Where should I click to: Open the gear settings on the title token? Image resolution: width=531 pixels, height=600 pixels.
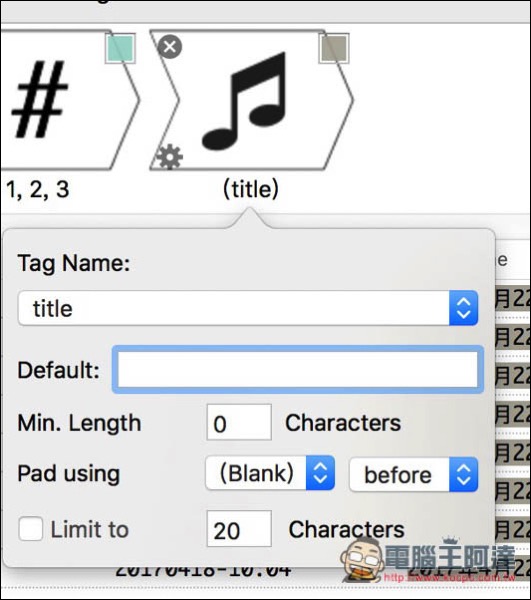point(170,157)
